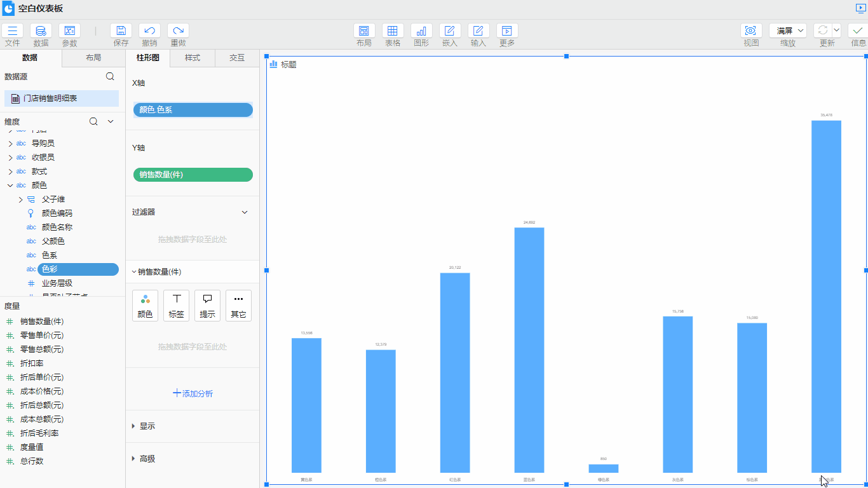Image resolution: width=868 pixels, height=488 pixels.
Task: Open the Label (标签) settings button
Action: [176, 306]
